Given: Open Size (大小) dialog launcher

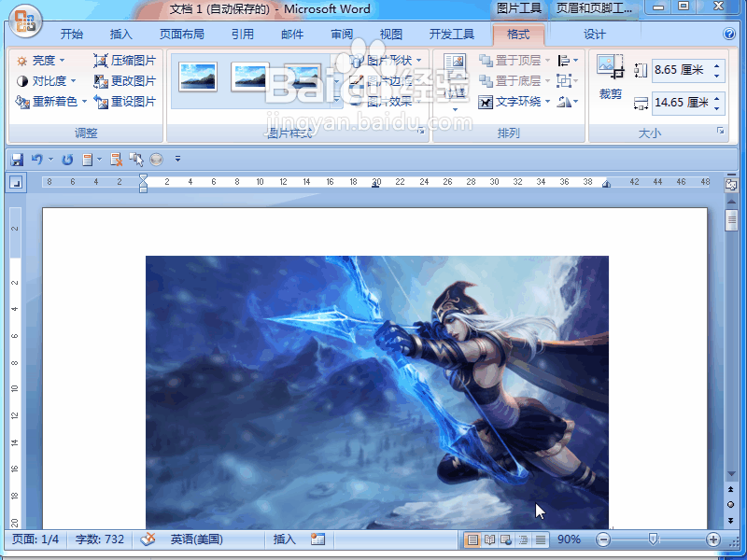Looking at the screenshot, I should pyautogui.click(x=720, y=131).
